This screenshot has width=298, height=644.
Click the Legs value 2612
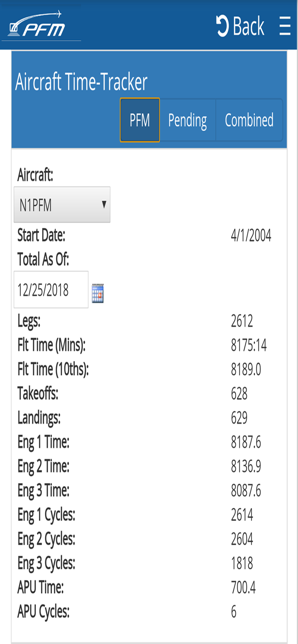tap(242, 321)
